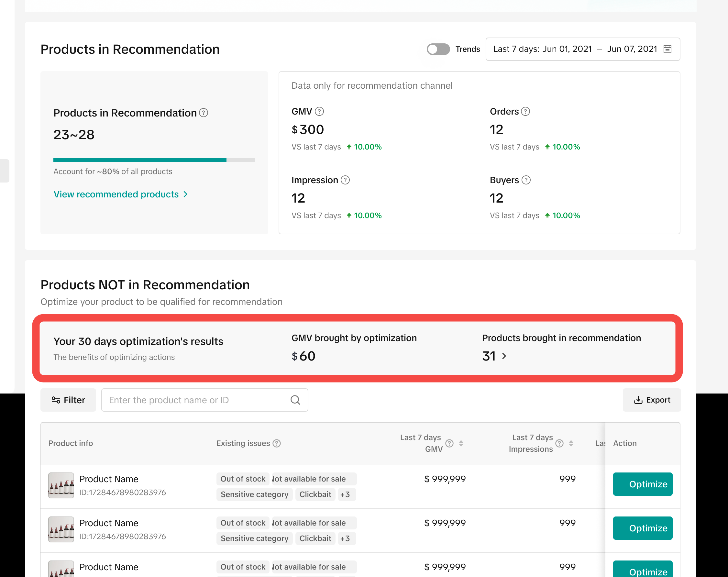This screenshot has width=728, height=577.
Task: Click help icon beside Buyers metric
Action: coord(526,180)
